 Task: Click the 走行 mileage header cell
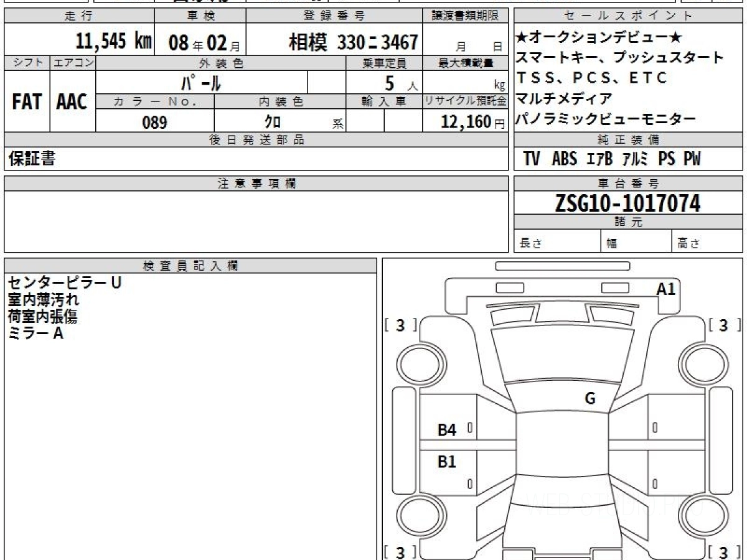click(x=78, y=16)
